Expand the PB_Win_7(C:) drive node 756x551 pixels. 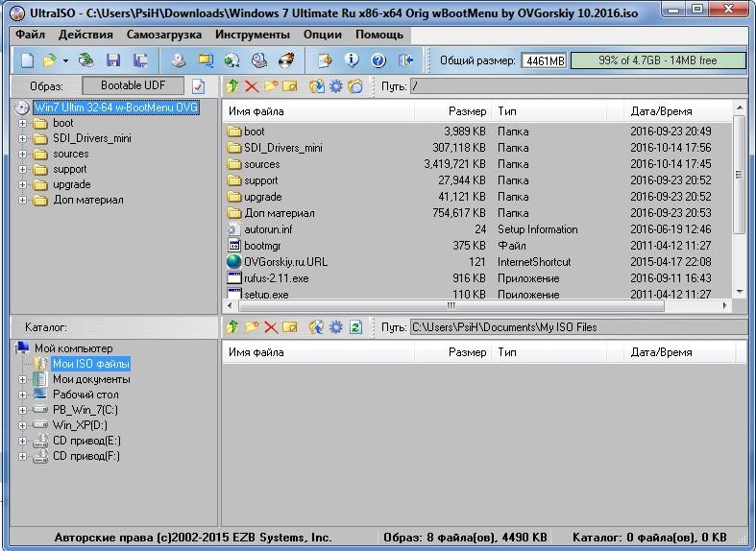23,410
